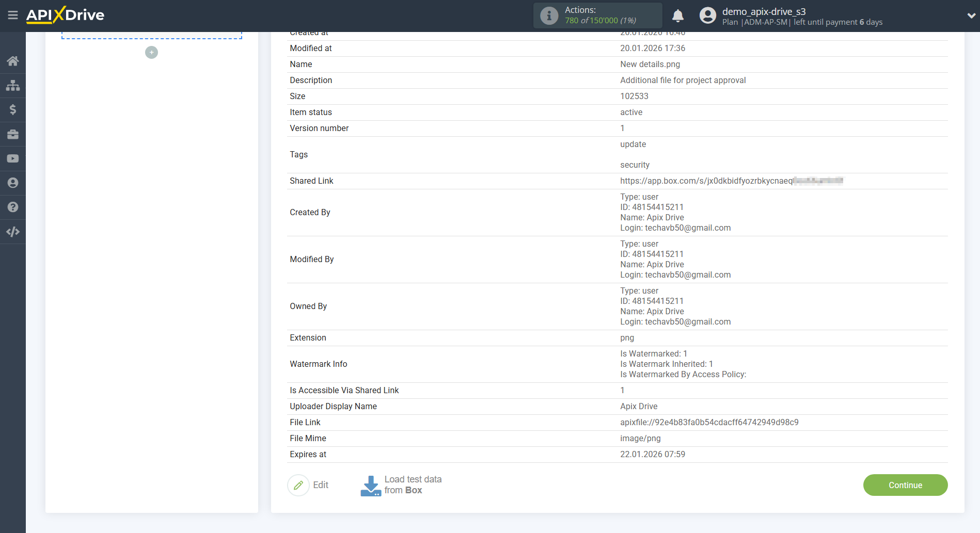Select the Extension value png
The width and height of the screenshot is (980, 533).
627,337
